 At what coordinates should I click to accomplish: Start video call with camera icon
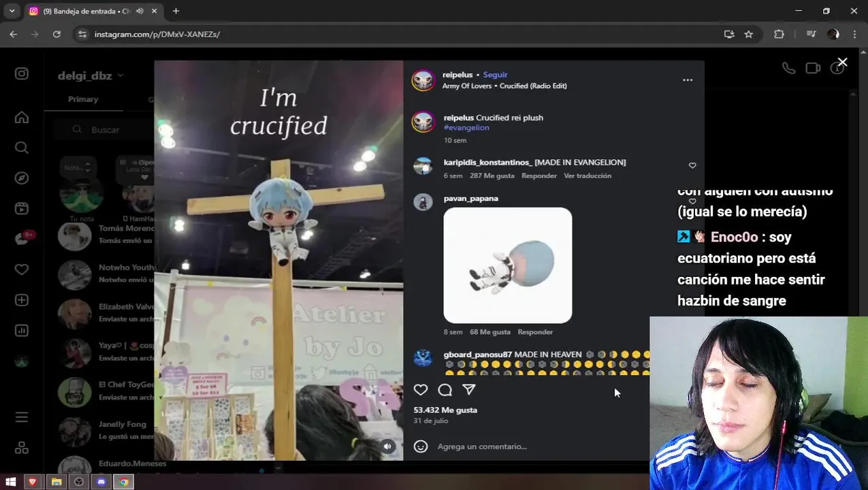point(813,68)
